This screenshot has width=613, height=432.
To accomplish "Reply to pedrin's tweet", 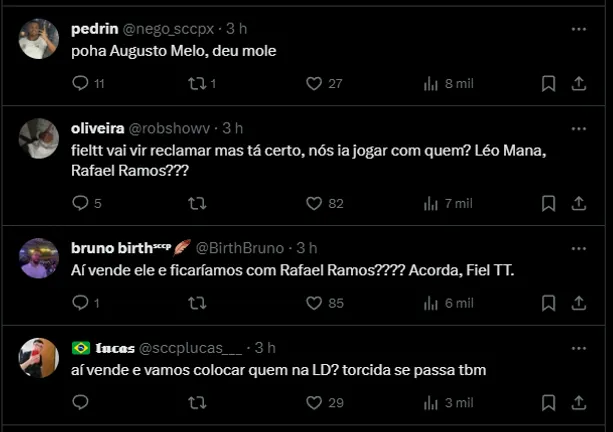I will 82,84.
